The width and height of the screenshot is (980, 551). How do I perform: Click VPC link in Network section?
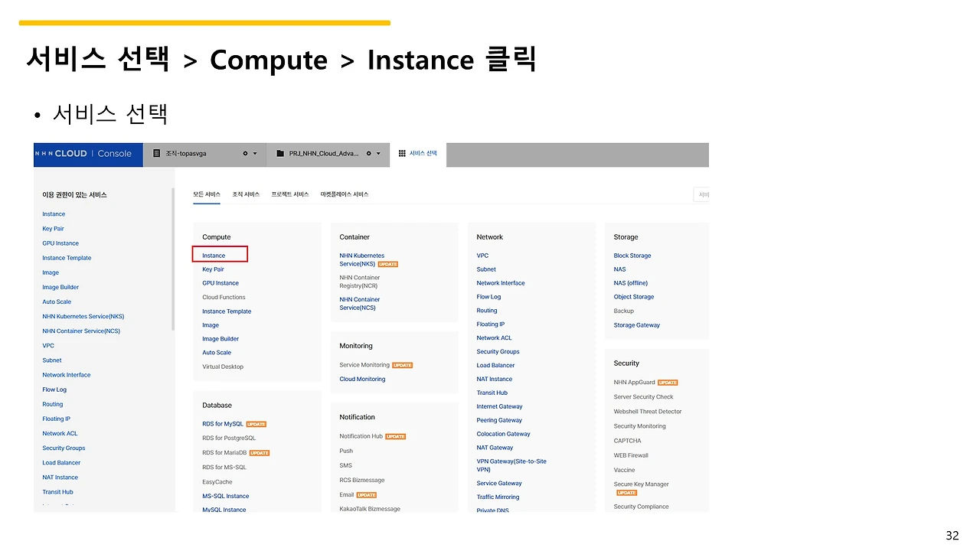482,256
